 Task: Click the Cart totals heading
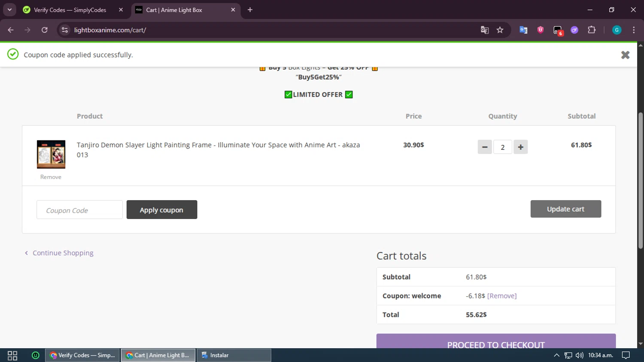click(x=401, y=256)
